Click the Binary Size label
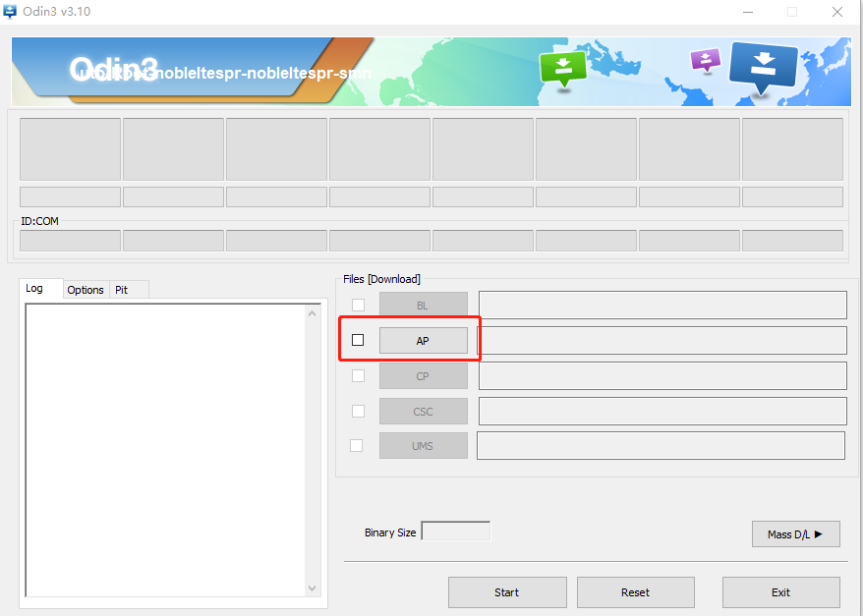The height and width of the screenshot is (616, 863). coord(390,532)
